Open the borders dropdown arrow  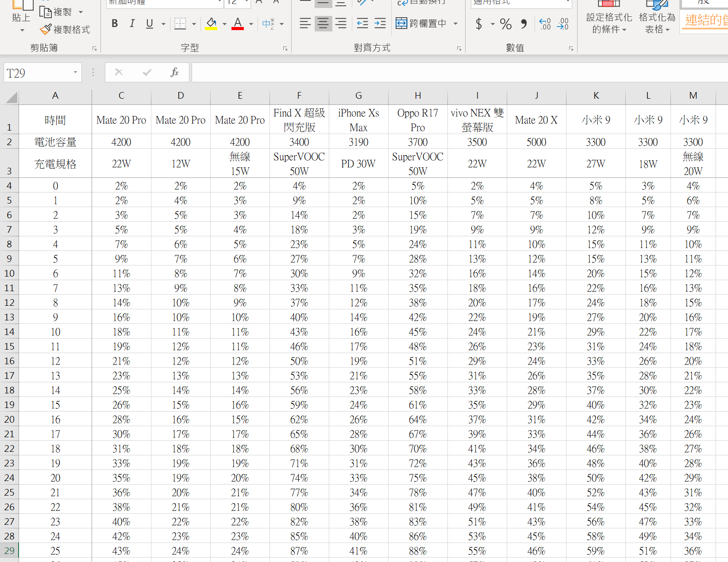pos(194,24)
